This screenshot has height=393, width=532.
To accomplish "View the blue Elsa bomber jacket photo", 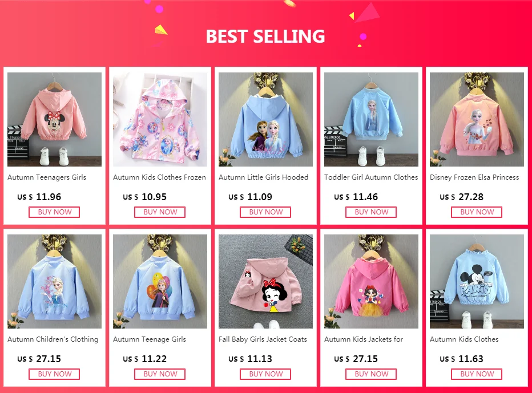I will [x=371, y=119].
